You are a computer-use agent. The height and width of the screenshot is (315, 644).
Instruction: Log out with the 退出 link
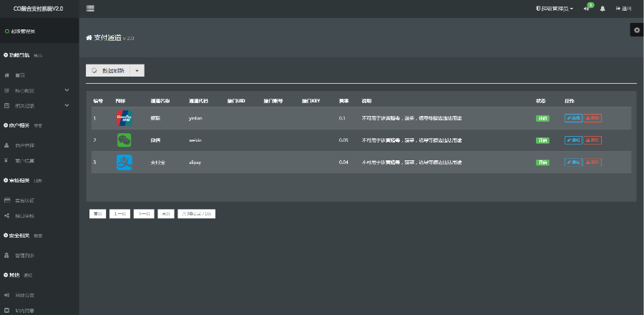623,9
